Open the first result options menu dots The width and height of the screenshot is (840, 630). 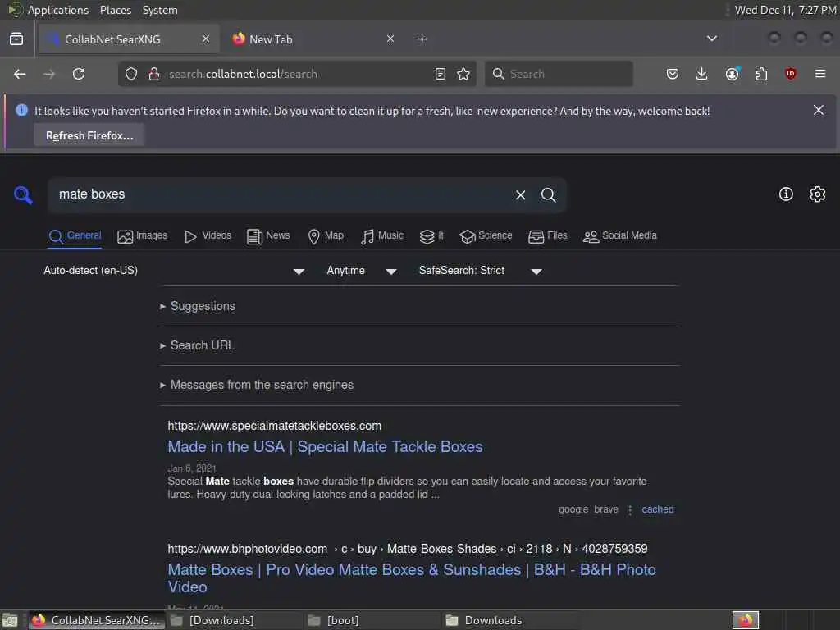tap(630, 510)
